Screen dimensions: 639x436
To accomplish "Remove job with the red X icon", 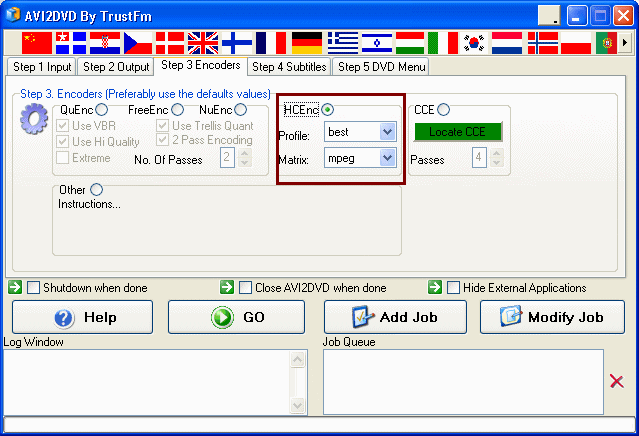I will click(x=617, y=381).
